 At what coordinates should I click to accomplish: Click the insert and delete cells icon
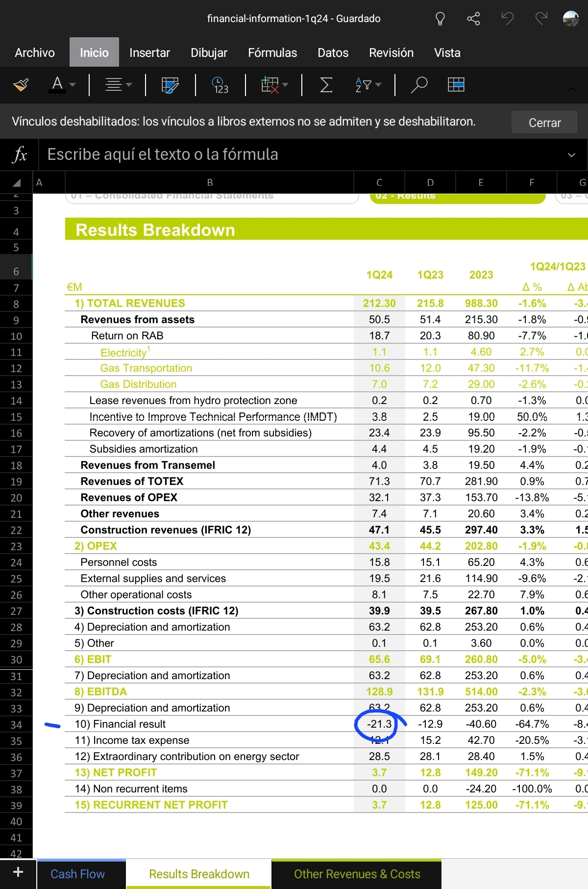pyautogui.click(x=269, y=85)
